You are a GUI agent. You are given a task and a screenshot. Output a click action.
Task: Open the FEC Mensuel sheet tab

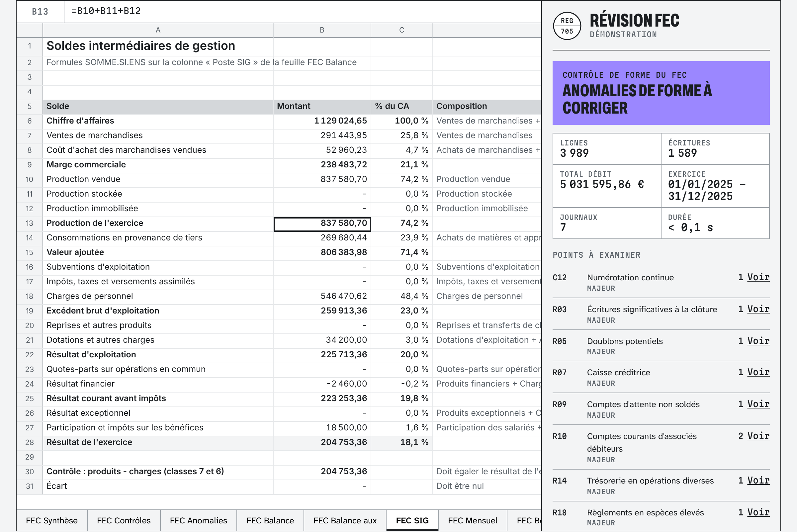(x=472, y=520)
